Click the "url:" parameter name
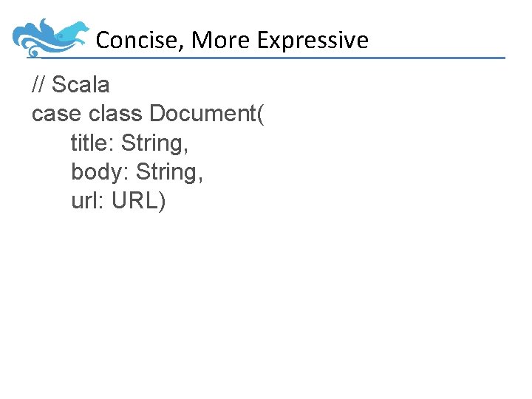This screenshot has height=399, width=532. point(88,200)
